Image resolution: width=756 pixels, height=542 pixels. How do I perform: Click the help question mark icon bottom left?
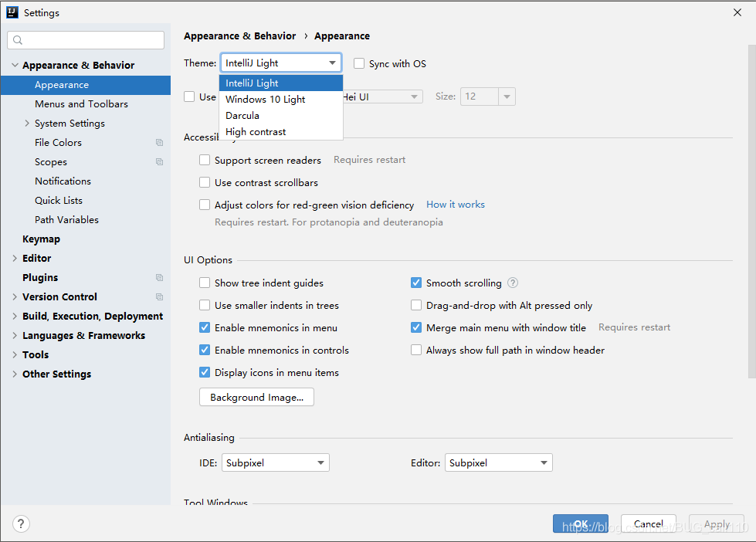[20, 523]
